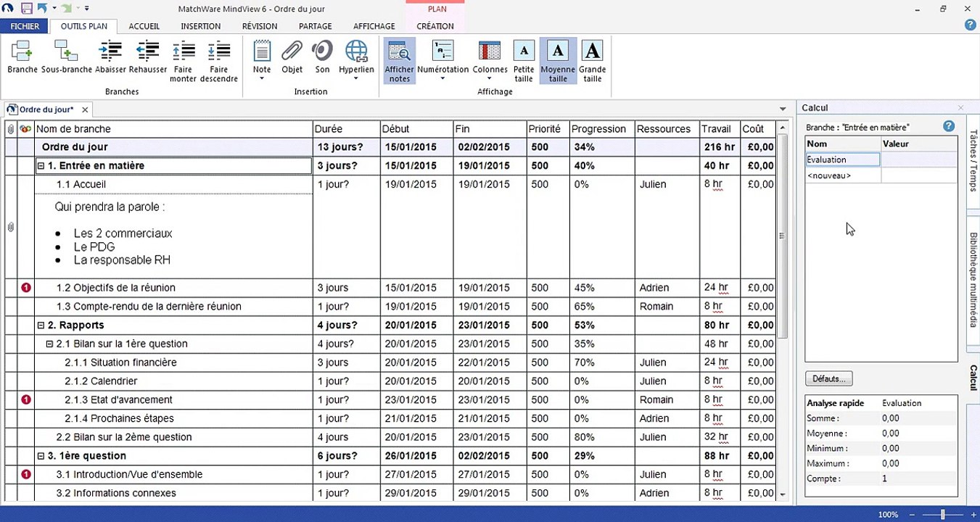This screenshot has width=980, height=522.
Task: Add a Sous-branche using the ribbon icon
Action: point(66,57)
